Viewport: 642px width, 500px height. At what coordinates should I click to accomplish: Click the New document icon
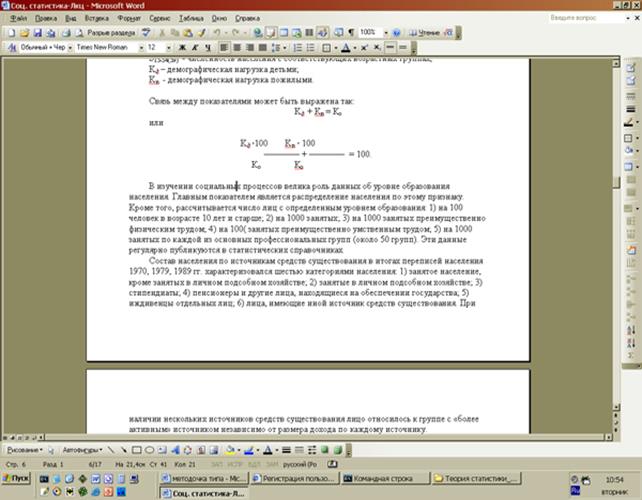[x=10, y=32]
